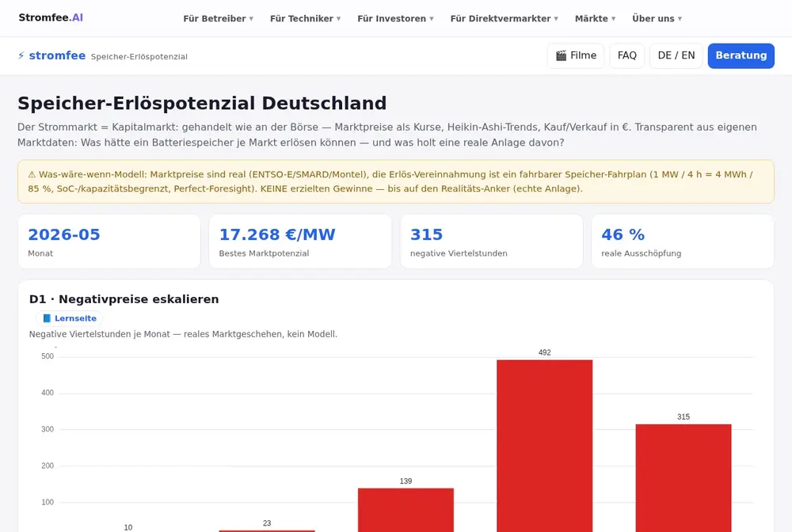Click the Lernseite book icon
Image resolution: width=792 pixels, height=532 pixels.
[x=47, y=318]
